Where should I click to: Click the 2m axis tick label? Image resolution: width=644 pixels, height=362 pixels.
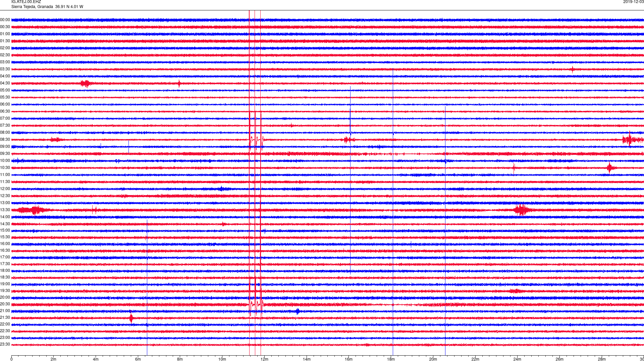tap(54, 359)
